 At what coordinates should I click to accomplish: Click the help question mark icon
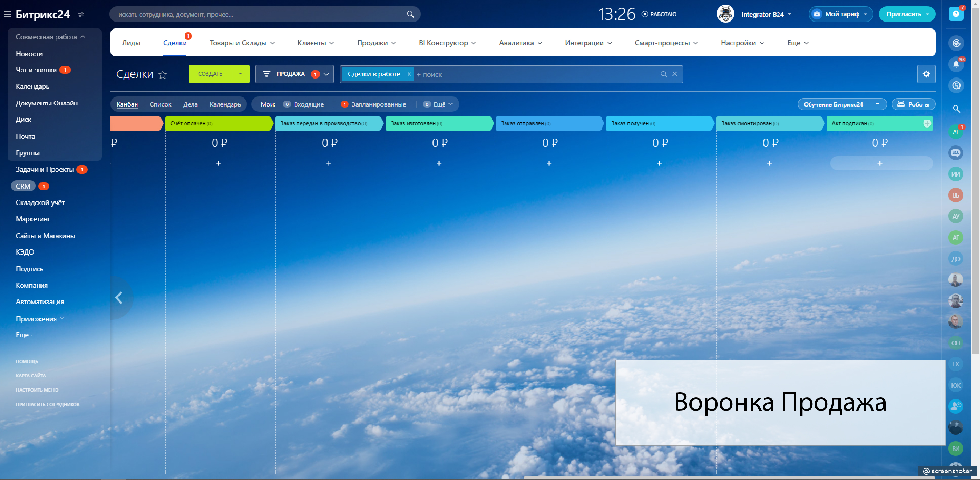click(956, 14)
